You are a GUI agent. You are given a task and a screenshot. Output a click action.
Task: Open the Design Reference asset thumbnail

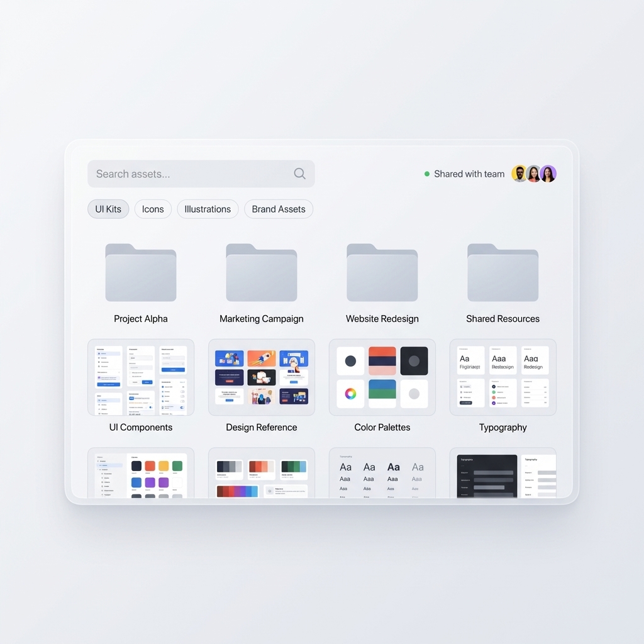point(261,377)
